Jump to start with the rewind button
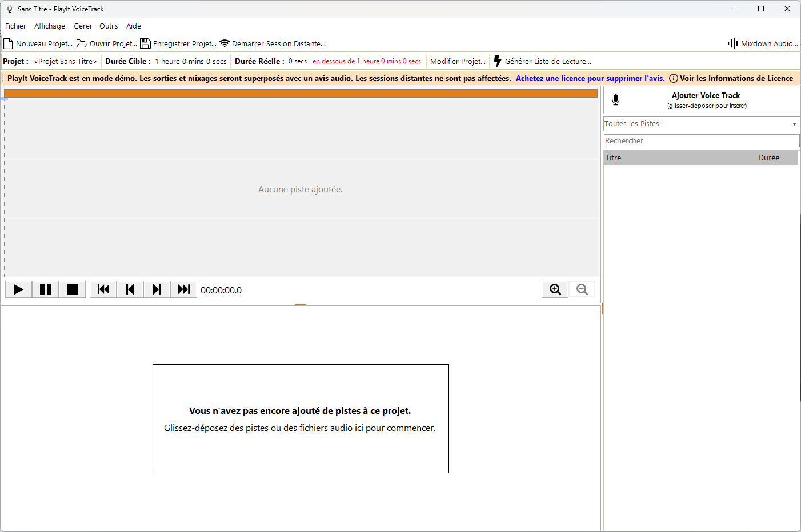 (103, 289)
